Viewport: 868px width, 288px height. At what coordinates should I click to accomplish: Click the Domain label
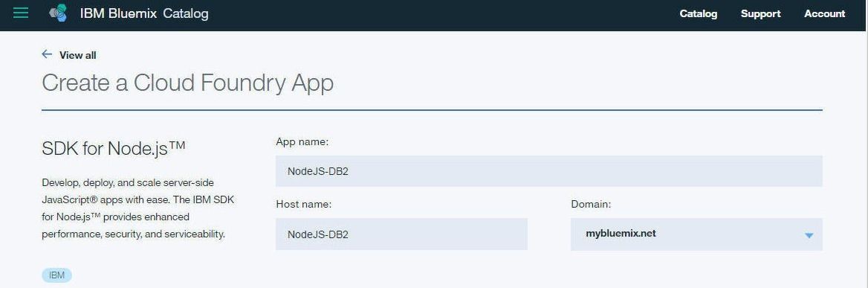tap(591, 205)
